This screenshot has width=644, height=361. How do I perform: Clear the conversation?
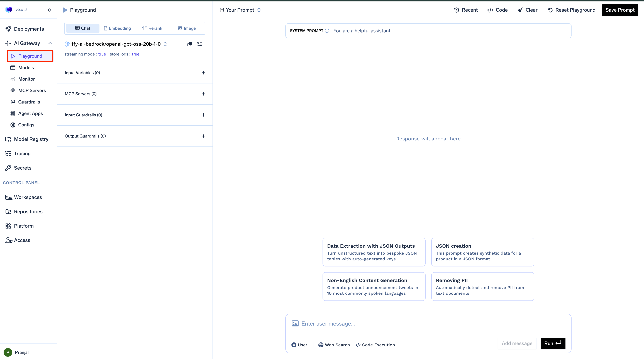point(527,10)
